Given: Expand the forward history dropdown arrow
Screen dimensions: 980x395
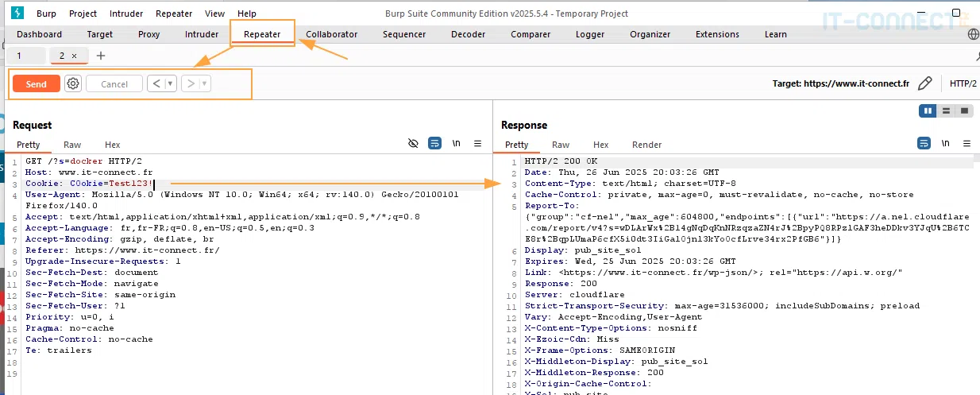Looking at the screenshot, I should click(x=204, y=83).
